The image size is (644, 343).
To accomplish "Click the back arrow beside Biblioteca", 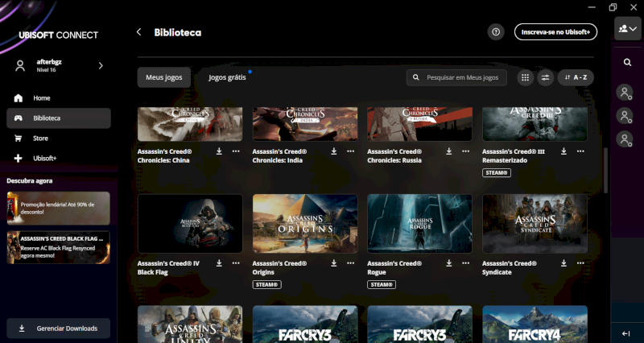I will click(x=138, y=32).
